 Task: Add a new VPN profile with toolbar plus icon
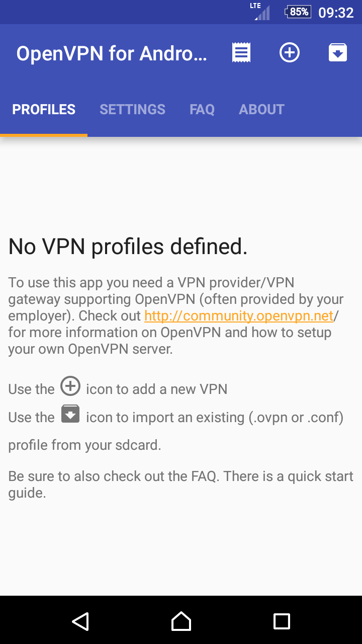[x=290, y=53]
